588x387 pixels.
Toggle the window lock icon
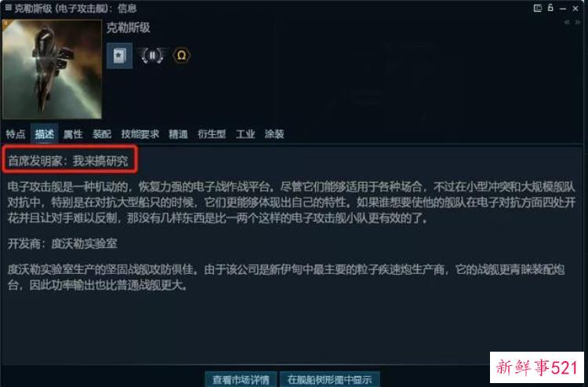tap(550, 8)
